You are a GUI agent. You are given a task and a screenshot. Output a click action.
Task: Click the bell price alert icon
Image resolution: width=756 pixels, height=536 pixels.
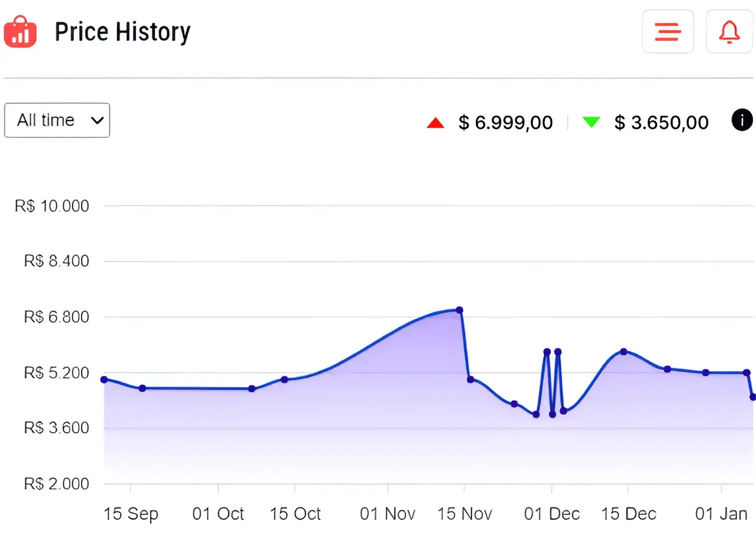pos(729,32)
